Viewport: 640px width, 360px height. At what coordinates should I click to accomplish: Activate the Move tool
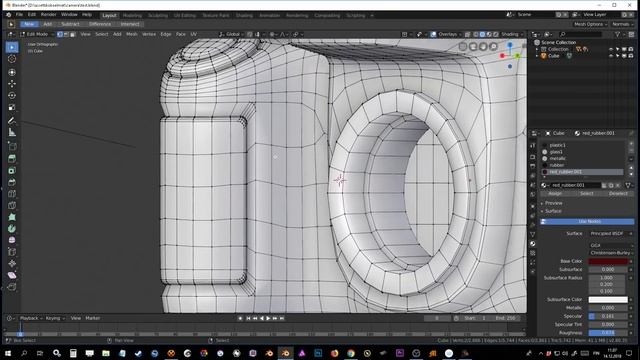click(x=12, y=84)
